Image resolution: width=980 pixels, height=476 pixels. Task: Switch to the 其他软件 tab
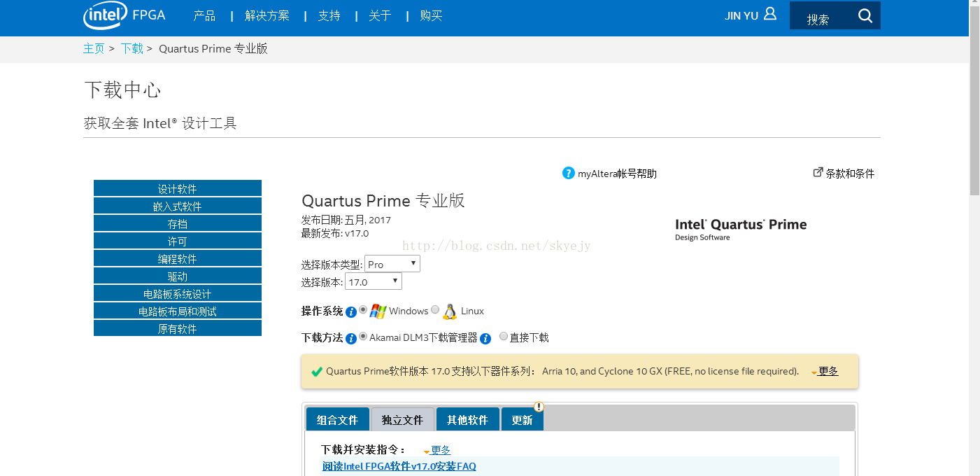(x=467, y=419)
